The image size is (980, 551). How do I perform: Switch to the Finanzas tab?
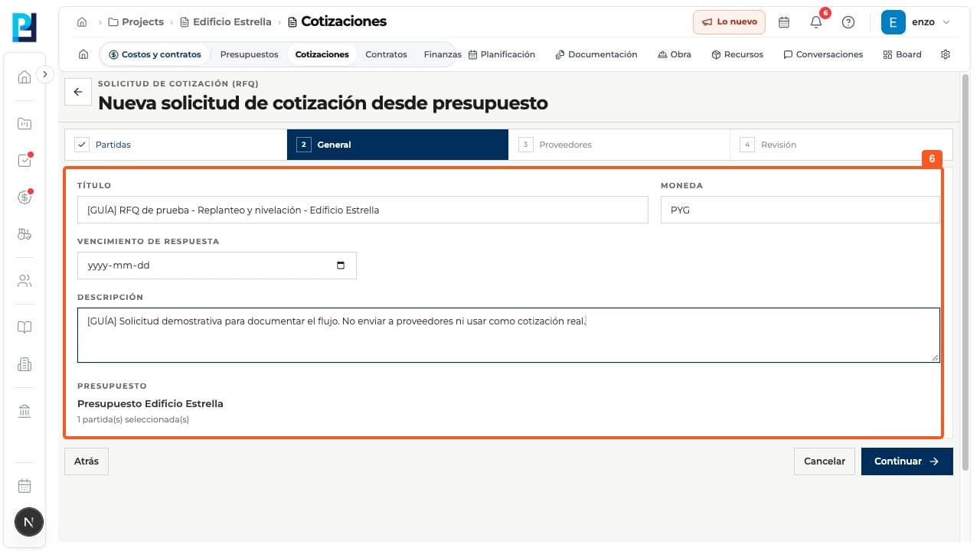443,54
